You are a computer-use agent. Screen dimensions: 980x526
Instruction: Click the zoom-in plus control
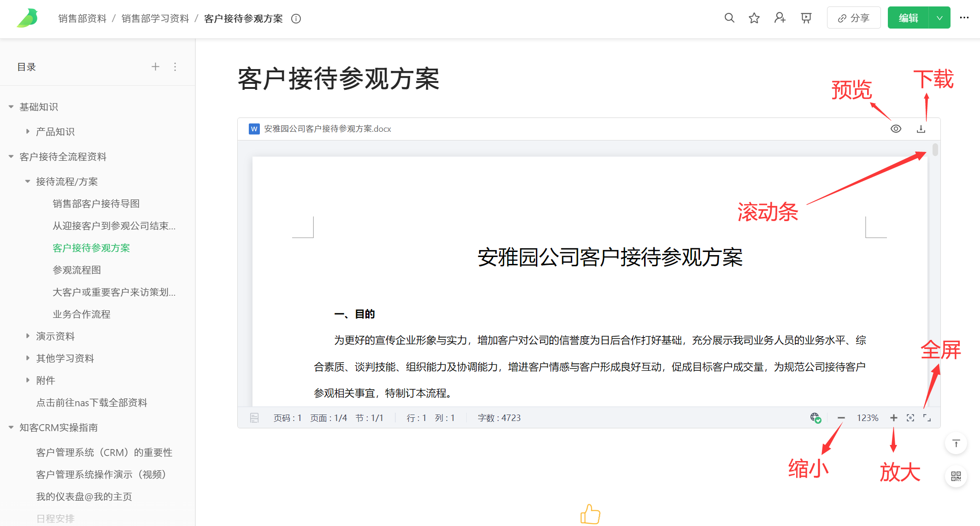pos(893,417)
